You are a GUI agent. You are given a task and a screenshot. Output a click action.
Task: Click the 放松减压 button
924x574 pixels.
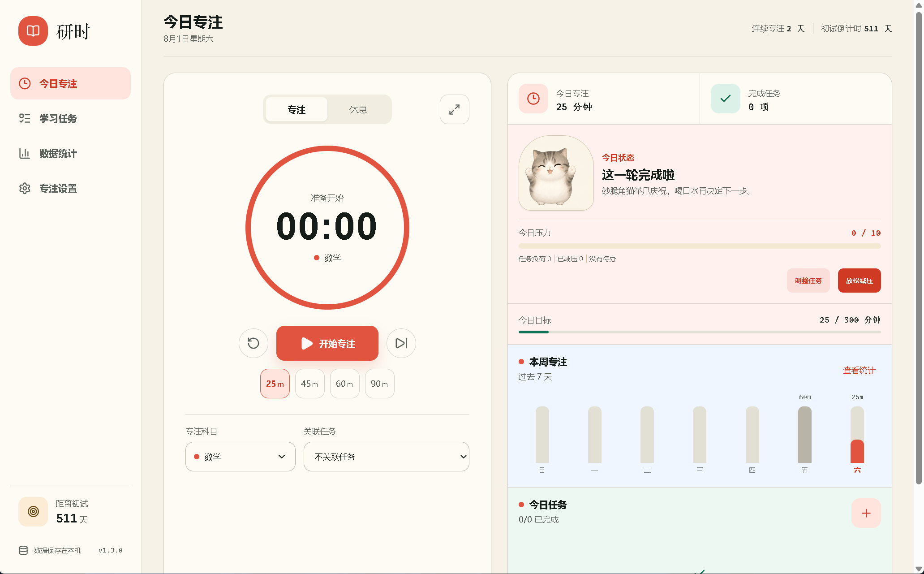tap(860, 281)
